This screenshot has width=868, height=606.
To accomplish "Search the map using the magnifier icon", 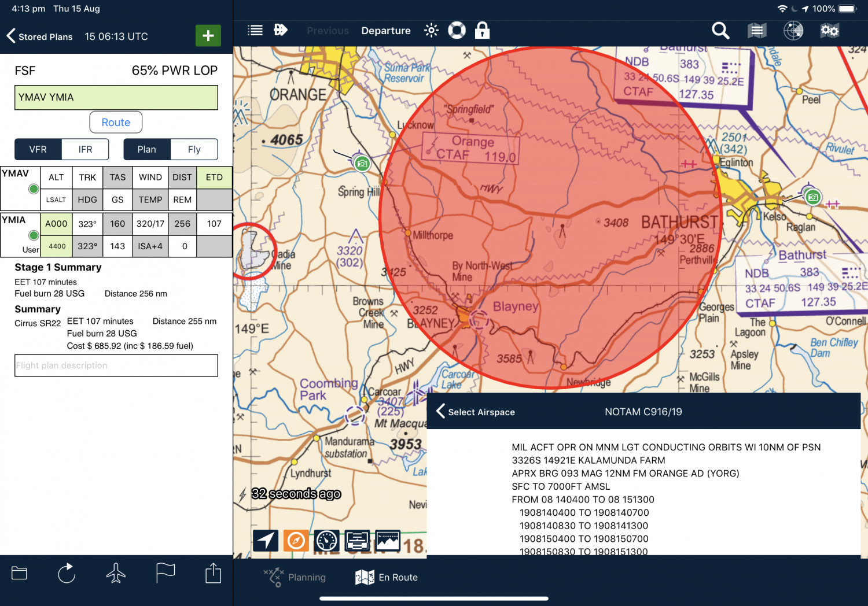I will pos(720,30).
